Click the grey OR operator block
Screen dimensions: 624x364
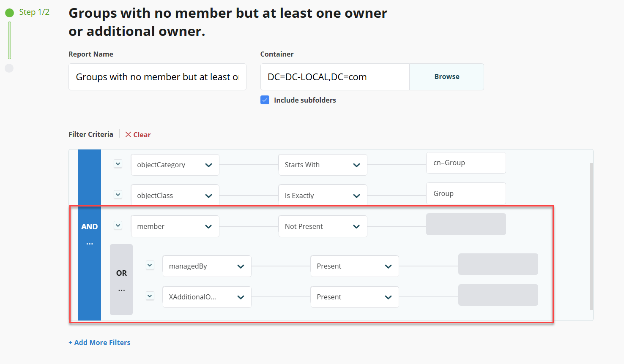pos(121,280)
